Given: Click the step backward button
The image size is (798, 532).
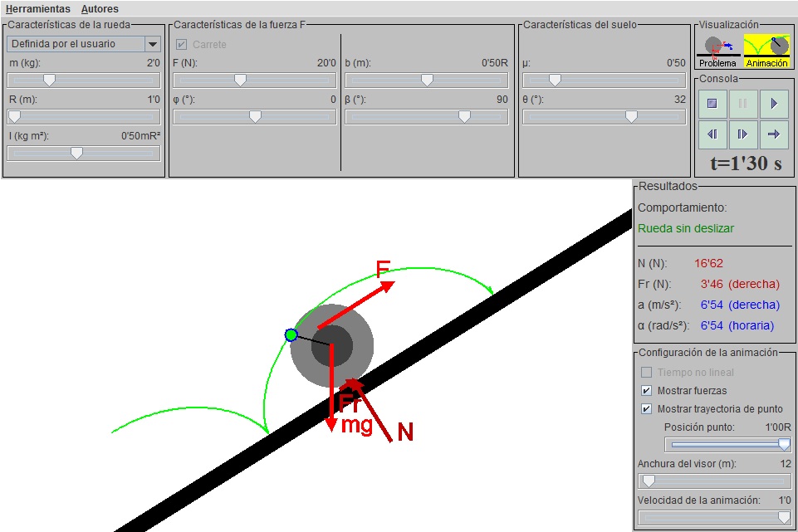Looking at the screenshot, I should [x=712, y=134].
